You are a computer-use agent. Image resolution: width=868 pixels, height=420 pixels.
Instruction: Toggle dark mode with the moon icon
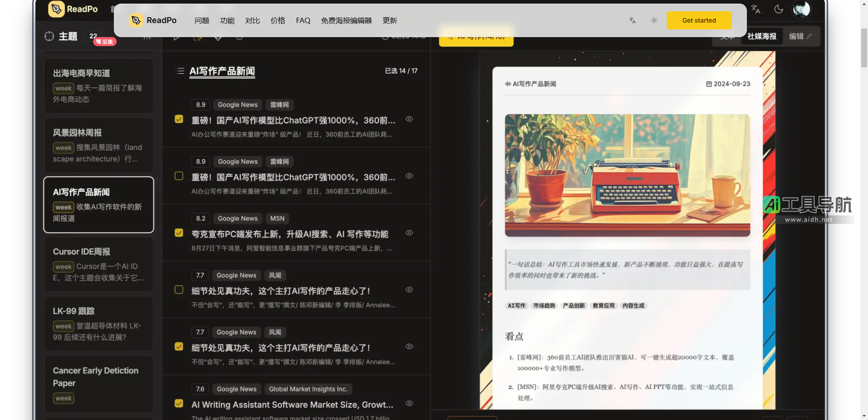tap(778, 9)
